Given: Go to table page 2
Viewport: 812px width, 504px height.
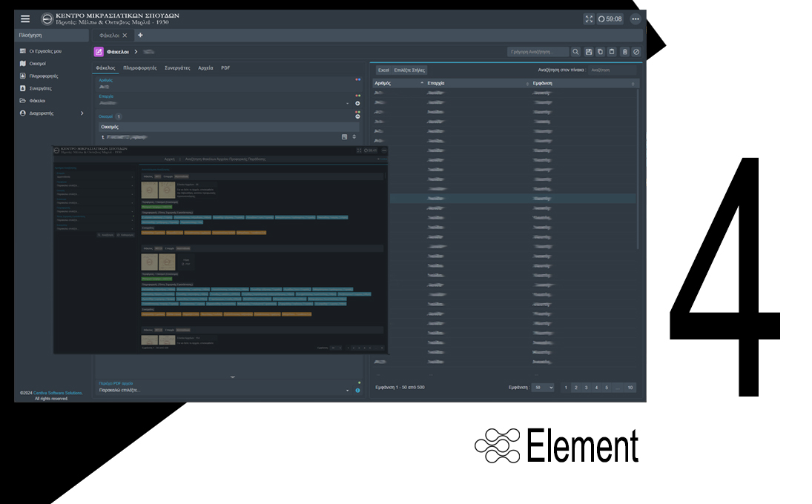Looking at the screenshot, I should click(x=576, y=388).
